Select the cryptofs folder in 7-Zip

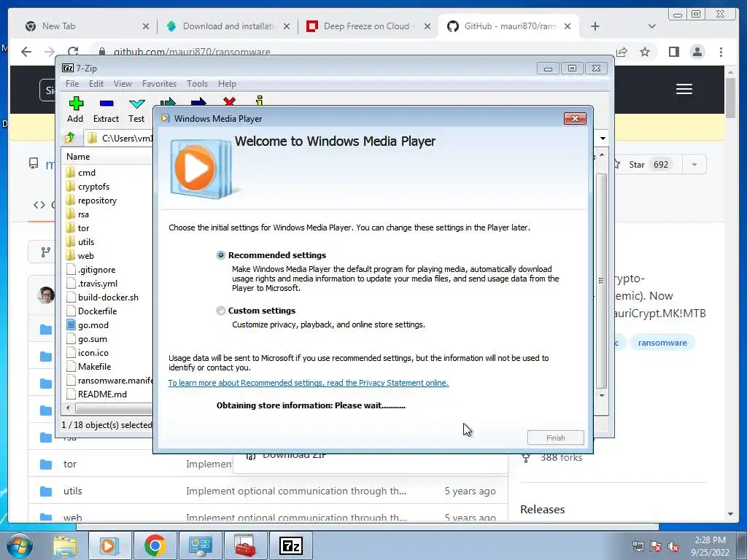point(93,186)
